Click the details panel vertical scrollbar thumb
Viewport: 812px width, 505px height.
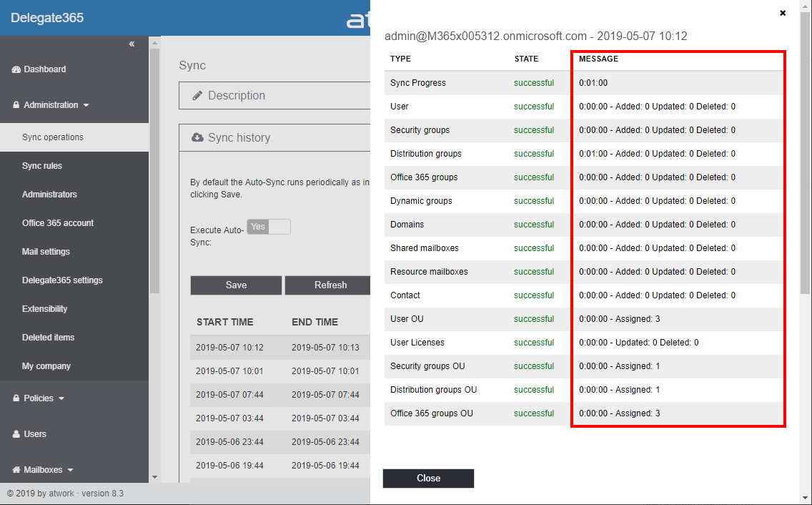[x=805, y=153]
